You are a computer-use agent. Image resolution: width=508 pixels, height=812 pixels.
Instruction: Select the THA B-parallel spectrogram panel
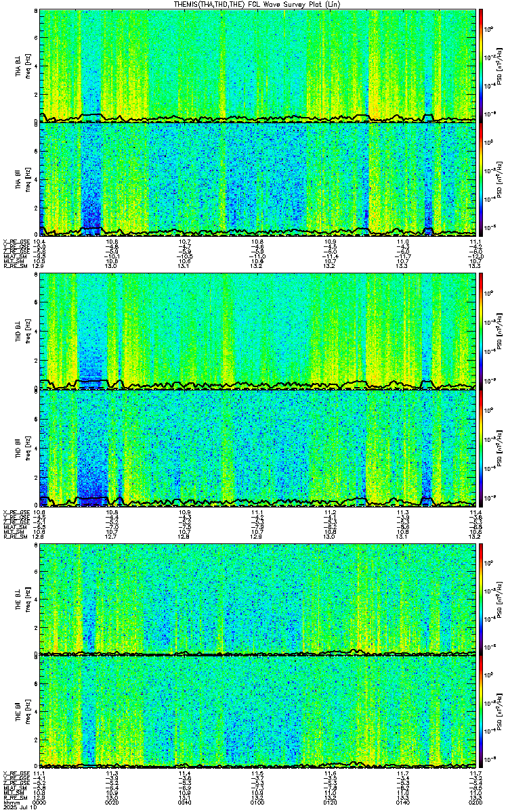(257, 179)
